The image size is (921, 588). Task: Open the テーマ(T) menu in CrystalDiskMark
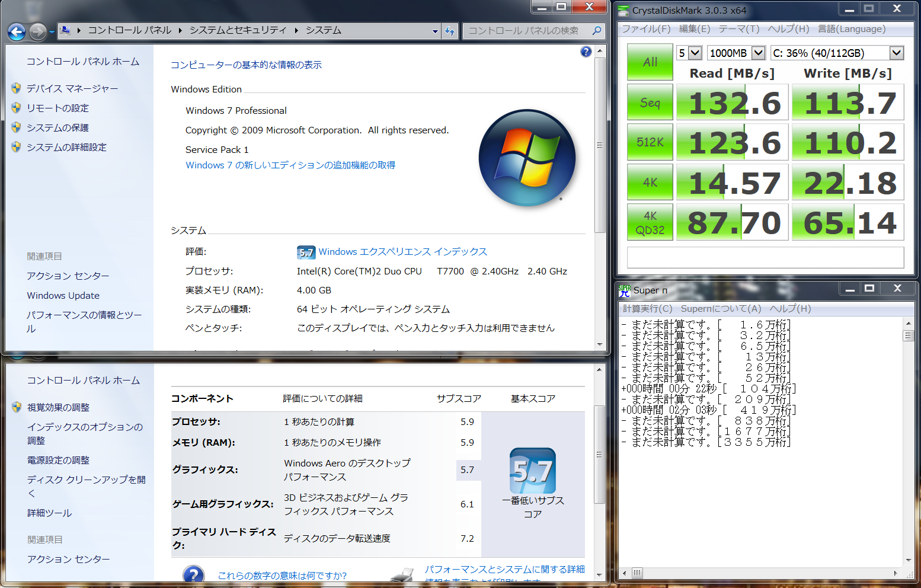[x=739, y=29]
